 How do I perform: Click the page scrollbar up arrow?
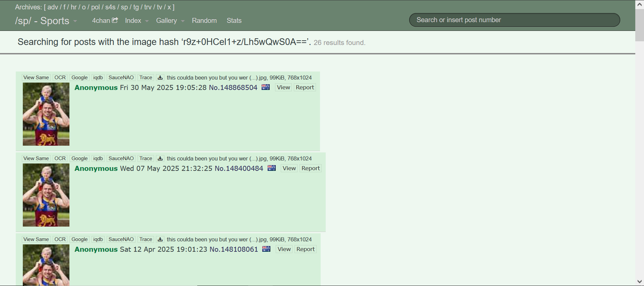(640, 4)
